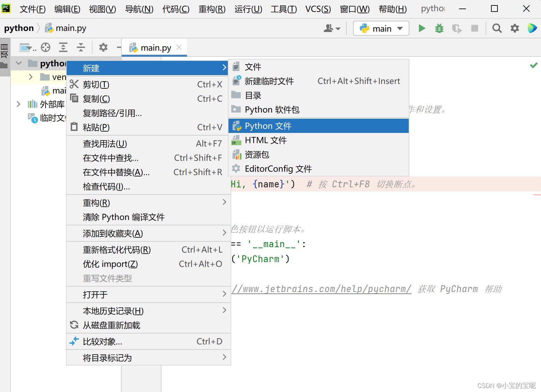
Task: Click the green inspection checkmark icon
Action: coord(534,65)
